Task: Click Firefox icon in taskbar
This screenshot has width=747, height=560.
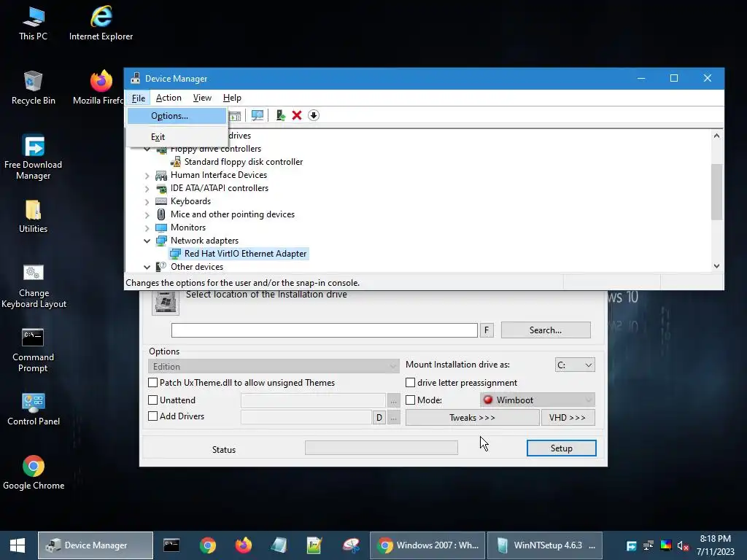Action: [x=244, y=545]
